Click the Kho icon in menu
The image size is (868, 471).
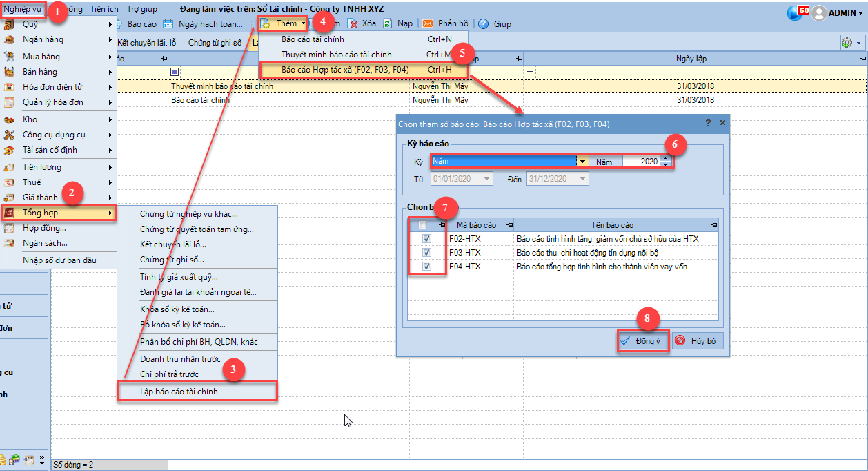pos(10,119)
